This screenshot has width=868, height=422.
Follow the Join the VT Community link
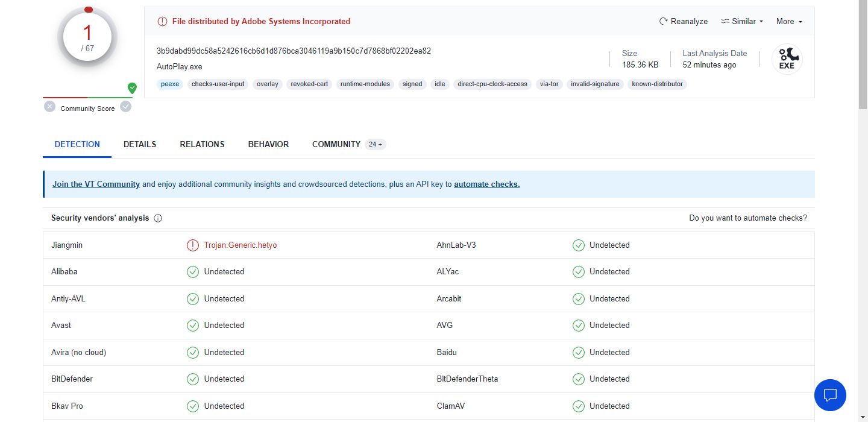point(96,184)
